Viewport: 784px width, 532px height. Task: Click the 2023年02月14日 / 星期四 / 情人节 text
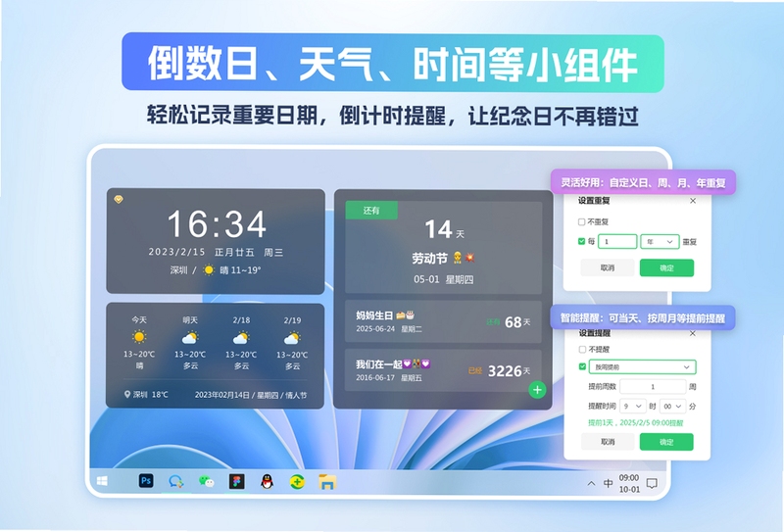pyautogui.click(x=251, y=395)
